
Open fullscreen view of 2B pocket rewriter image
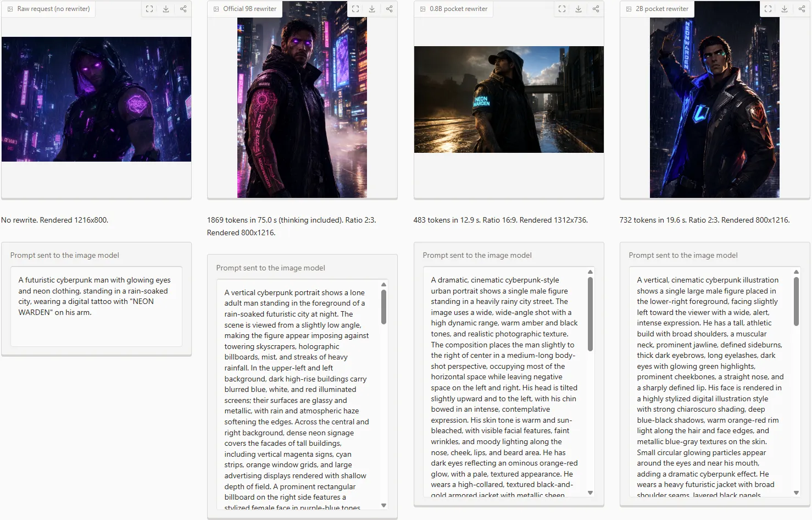coord(768,9)
